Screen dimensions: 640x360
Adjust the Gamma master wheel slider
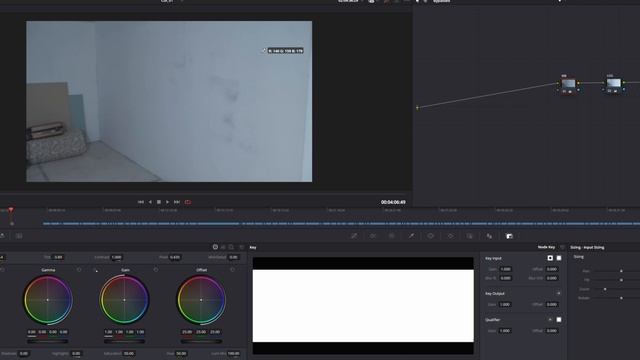coord(48,341)
